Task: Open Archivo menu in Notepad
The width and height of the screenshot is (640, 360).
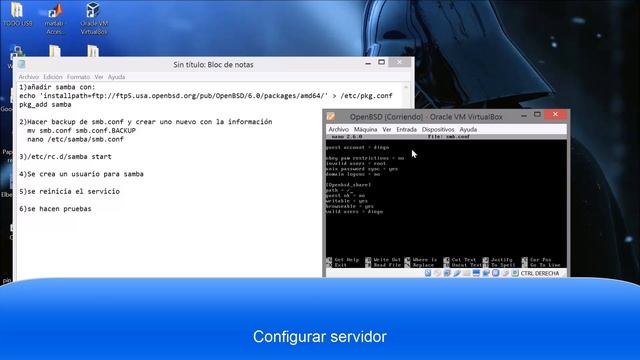Action: coord(28,77)
